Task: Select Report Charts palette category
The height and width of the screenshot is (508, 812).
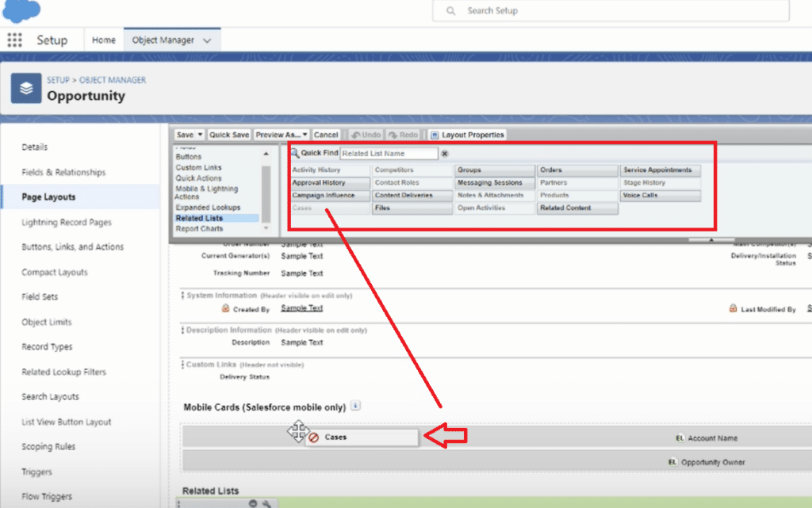Action: 199,229
